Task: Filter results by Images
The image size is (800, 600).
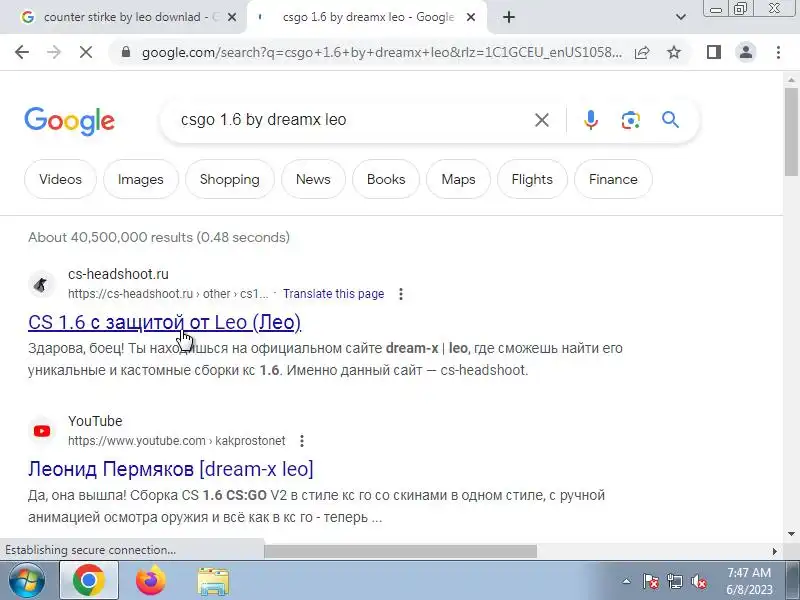Action: (140, 179)
